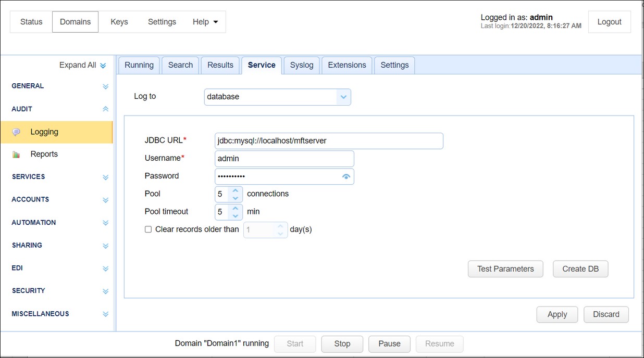Show password using the eye icon

(x=346, y=177)
